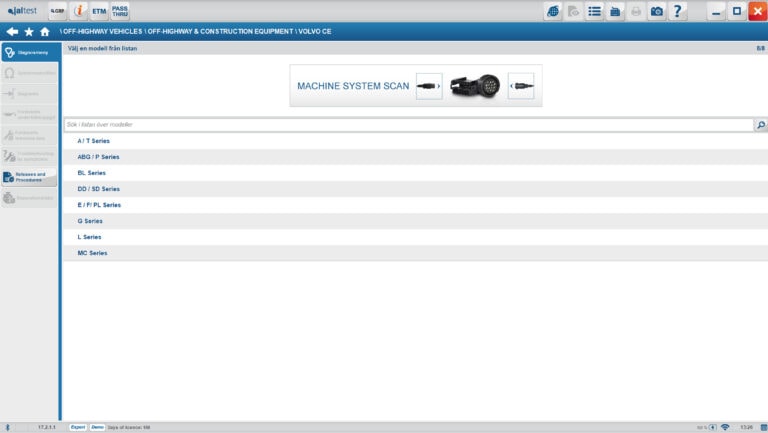Click the clock in the status bar
768x433 pixels.
[x=747, y=428]
